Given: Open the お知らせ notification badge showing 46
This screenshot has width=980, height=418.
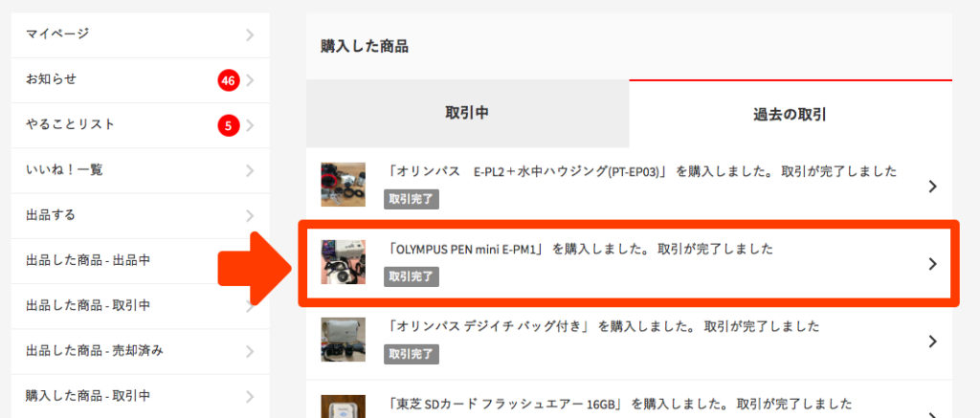Looking at the screenshot, I should [x=228, y=80].
